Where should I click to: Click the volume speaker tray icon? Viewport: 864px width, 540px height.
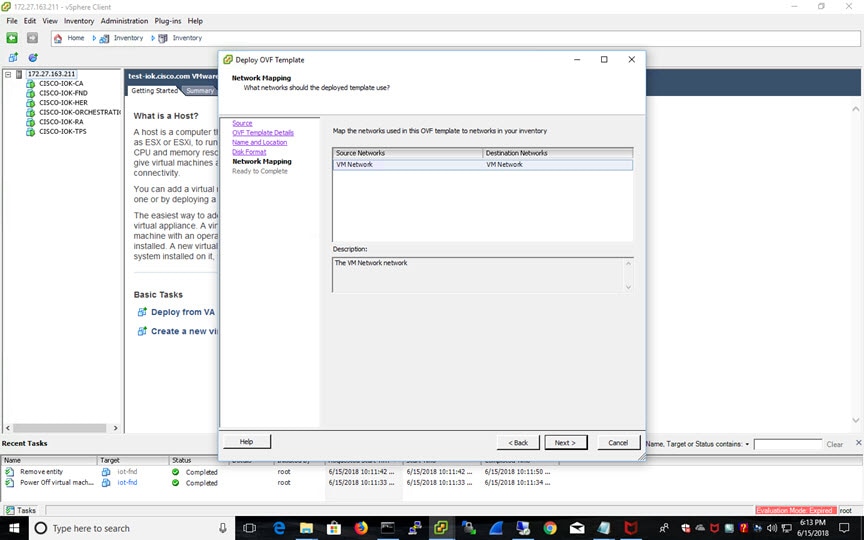click(772, 528)
